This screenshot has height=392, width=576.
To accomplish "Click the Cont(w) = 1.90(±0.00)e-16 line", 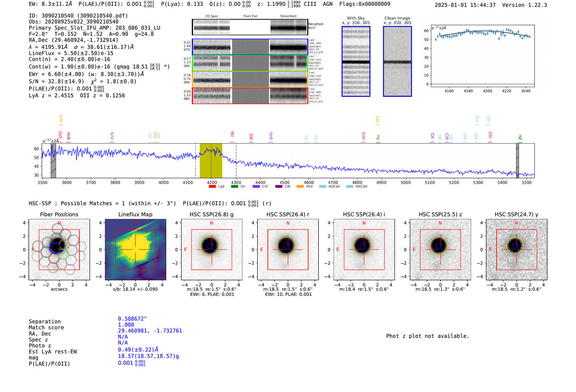I will (99, 66).
